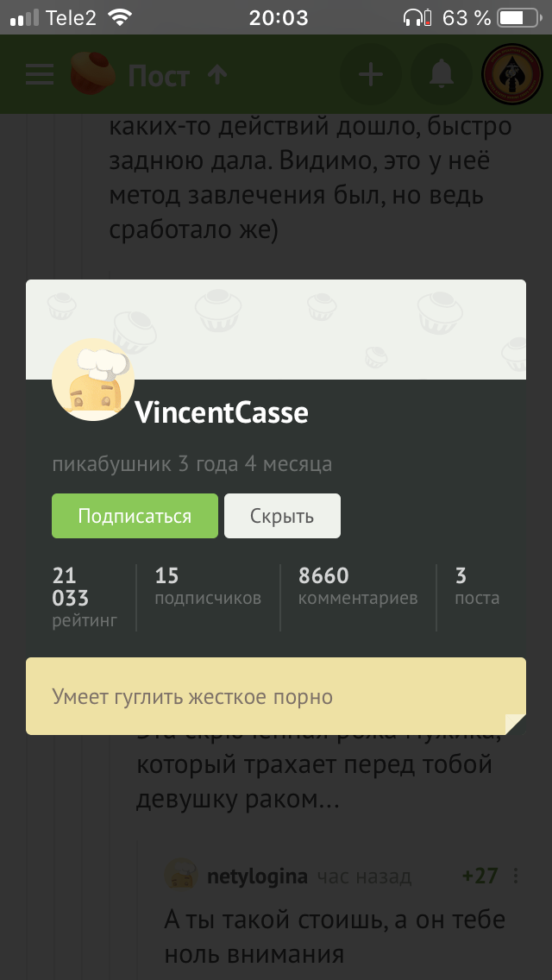Screen dimensions: 552x980
Task: Tap the plus icon to add post
Action: point(371,75)
